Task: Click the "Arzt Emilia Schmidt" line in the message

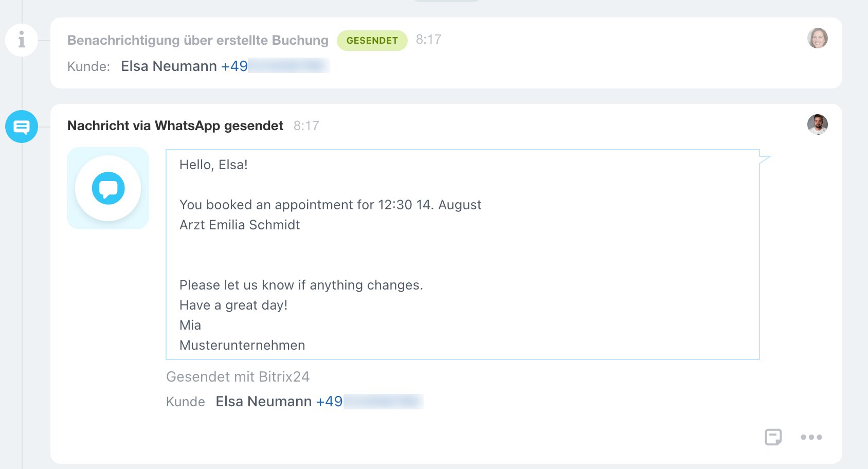Action: [240, 225]
